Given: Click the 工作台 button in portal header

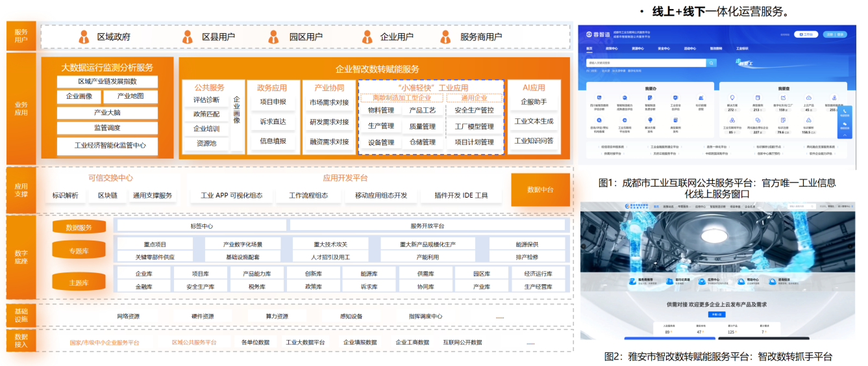Looking at the screenshot, I should [x=805, y=34].
